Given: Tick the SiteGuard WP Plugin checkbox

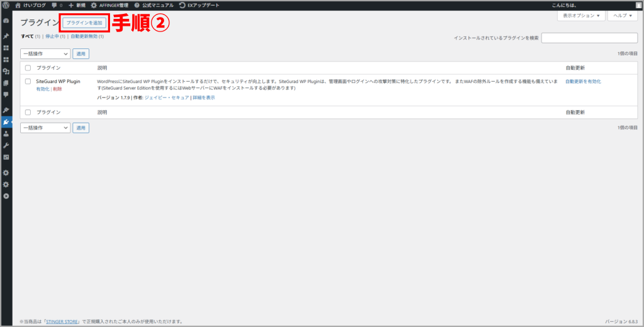Looking at the screenshot, I should (x=28, y=82).
